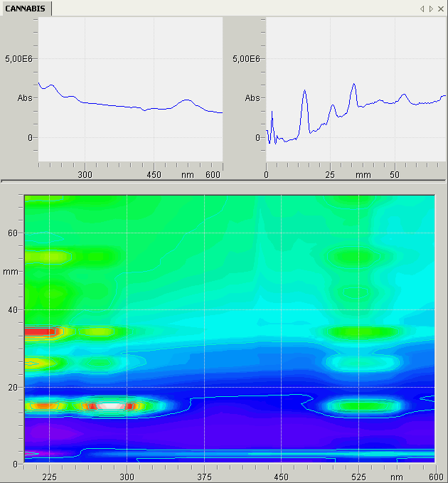This screenshot has height=483, width=448.
Task: Click the Abs axis label of the spectrum plot
Action: [24, 98]
